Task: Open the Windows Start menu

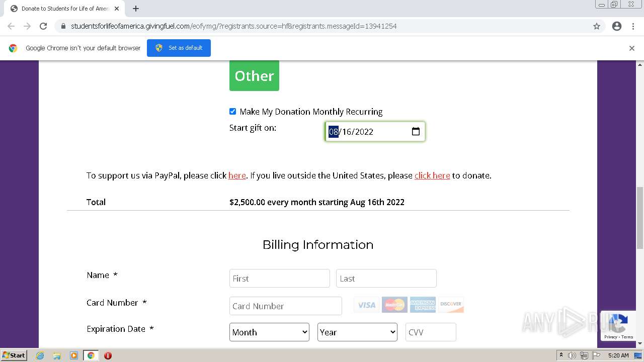Action: tap(14, 355)
